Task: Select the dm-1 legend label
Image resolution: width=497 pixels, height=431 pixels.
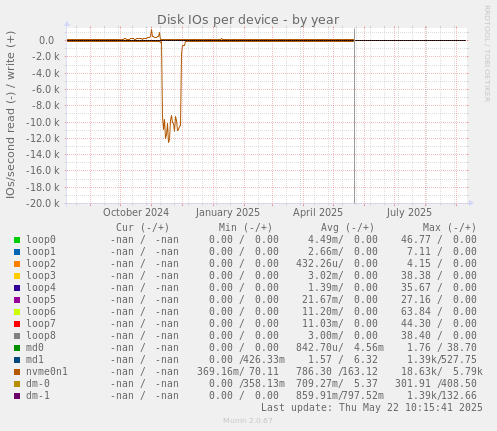Action: 38,395
